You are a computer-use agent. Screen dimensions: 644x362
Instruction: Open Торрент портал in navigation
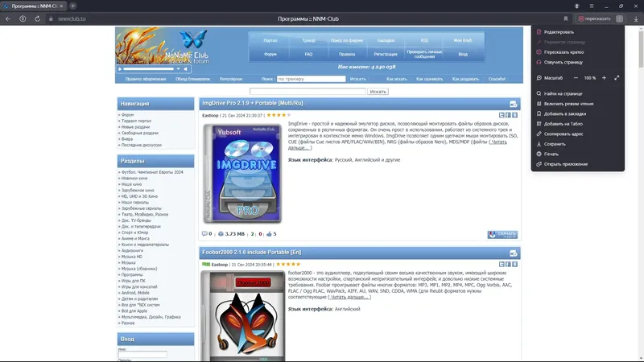tap(136, 121)
